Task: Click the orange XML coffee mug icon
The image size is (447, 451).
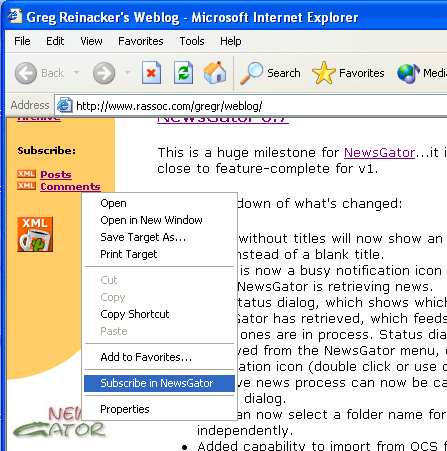Action: (x=35, y=234)
